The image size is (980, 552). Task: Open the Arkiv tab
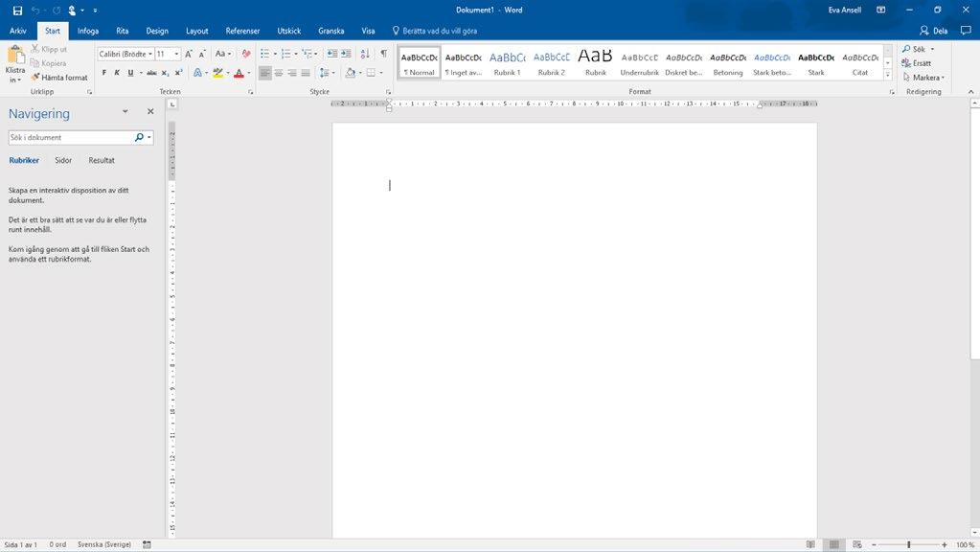(x=18, y=31)
